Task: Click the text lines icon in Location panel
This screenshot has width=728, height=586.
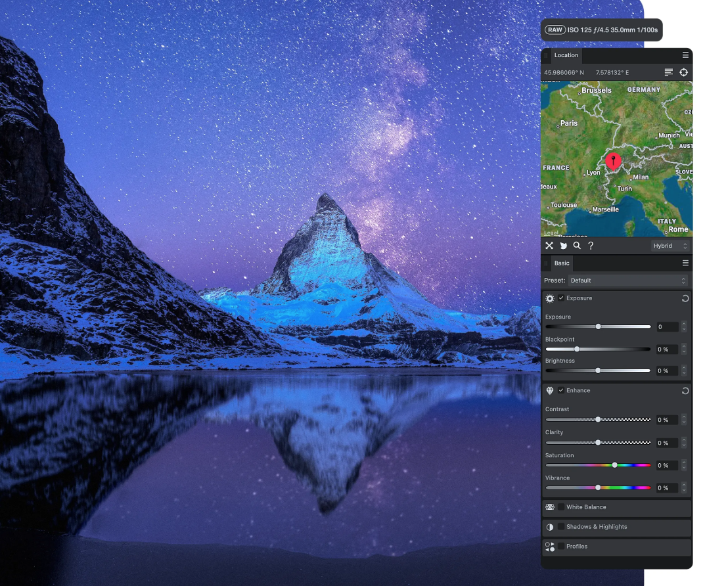Action: 669,72
